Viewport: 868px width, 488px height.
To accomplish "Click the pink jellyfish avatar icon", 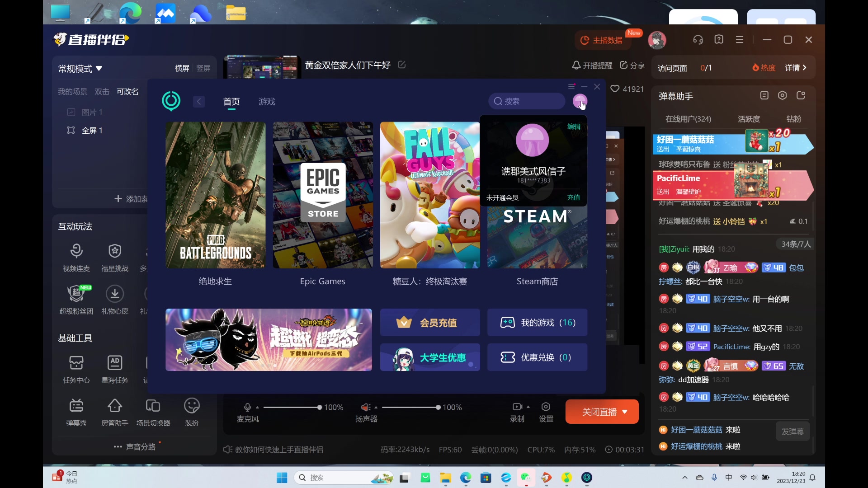I will point(580,101).
